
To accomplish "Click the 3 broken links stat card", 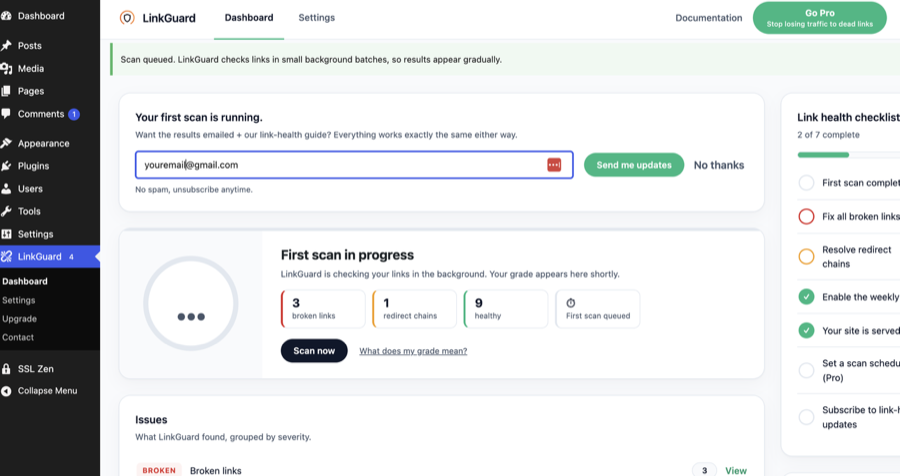I will pos(323,309).
